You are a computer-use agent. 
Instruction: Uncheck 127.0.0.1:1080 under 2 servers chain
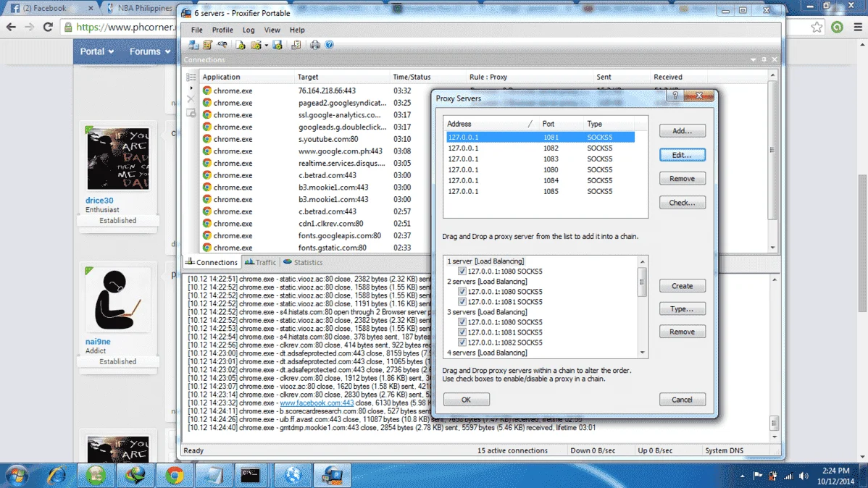[462, 292]
